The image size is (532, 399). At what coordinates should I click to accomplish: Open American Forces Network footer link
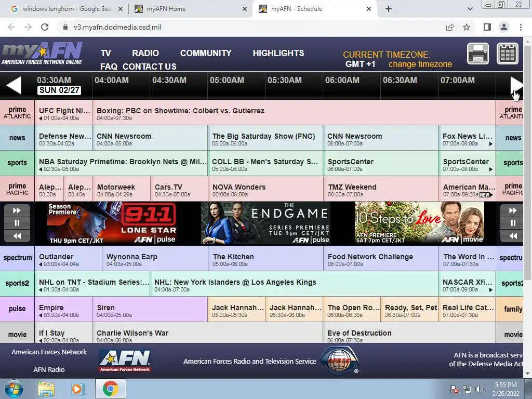coord(49,352)
